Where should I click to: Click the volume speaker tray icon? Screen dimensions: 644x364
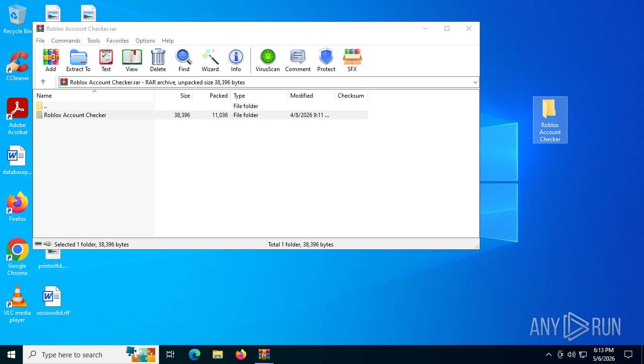[572, 355]
